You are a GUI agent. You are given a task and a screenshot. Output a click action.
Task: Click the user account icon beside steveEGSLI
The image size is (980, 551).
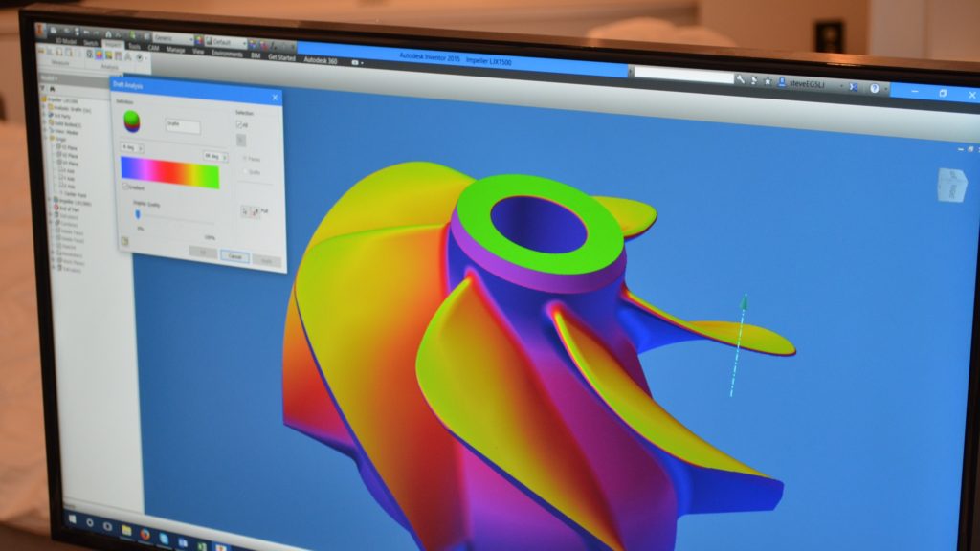782,82
